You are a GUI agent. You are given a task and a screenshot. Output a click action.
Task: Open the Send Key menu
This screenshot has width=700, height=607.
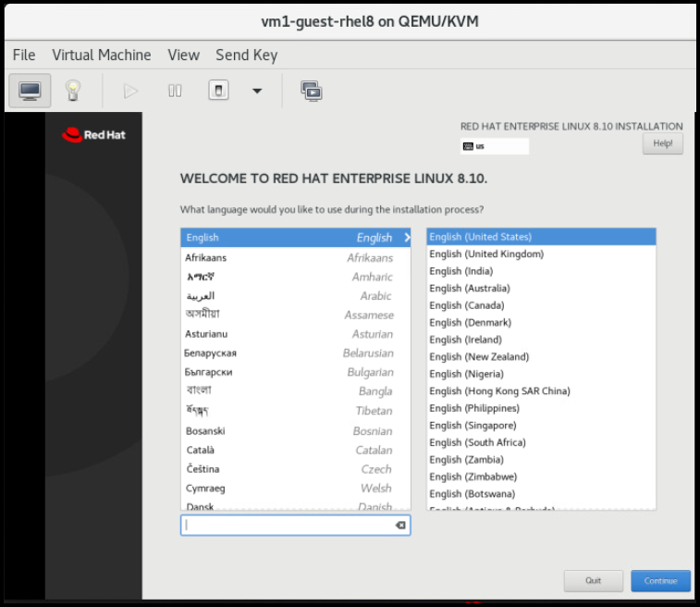tap(246, 56)
